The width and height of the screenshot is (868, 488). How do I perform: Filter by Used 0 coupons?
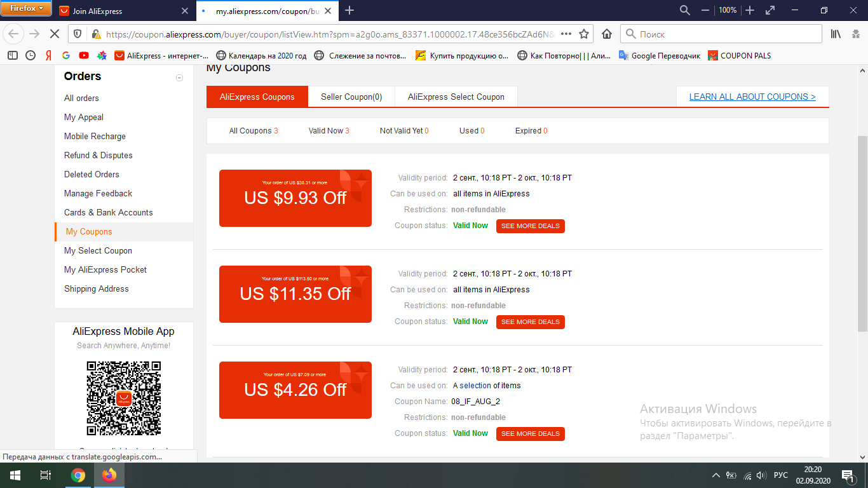click(472, 130)
